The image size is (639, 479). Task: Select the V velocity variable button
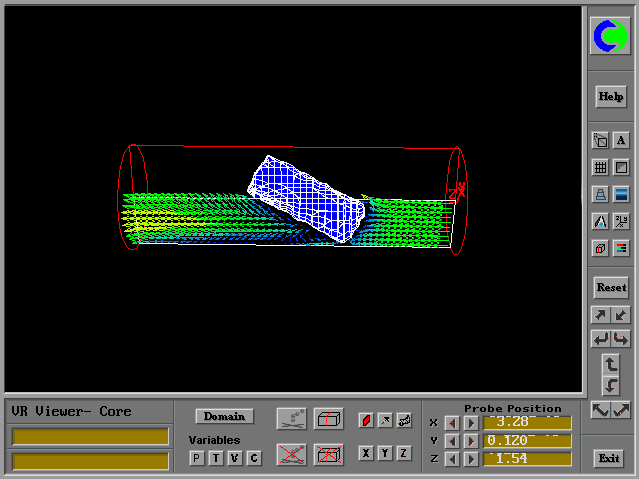[234, 458]
